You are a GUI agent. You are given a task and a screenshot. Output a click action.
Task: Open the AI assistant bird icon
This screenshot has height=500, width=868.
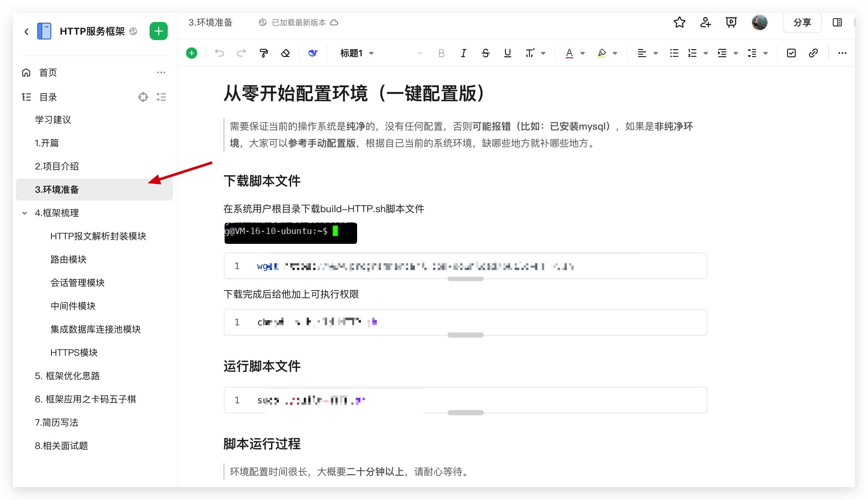(x=312, y=53)
